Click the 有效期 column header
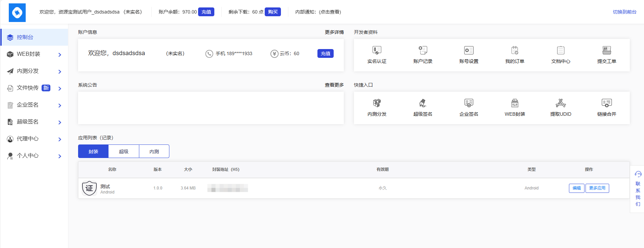 pos(383,170)
